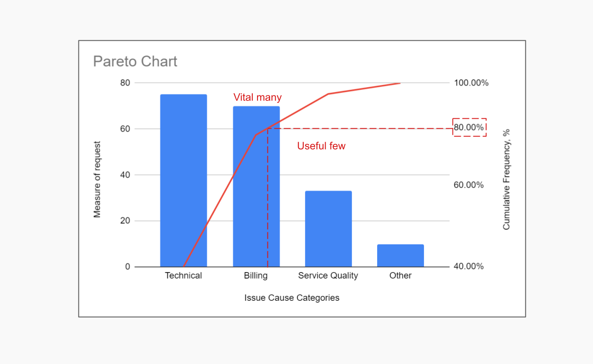This screenshot has width=593, height=364.
Task: Select the shortest bar, labeled Other
Action: [x=400, y=256]
